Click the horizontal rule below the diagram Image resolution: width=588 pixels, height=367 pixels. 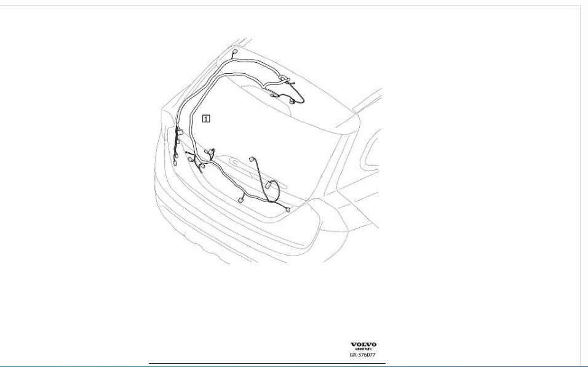pyautogui.click(x=266, y=363)
